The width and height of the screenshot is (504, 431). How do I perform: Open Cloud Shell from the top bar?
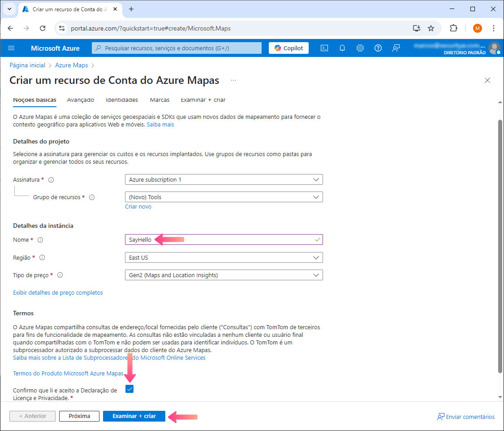(324, 48)
